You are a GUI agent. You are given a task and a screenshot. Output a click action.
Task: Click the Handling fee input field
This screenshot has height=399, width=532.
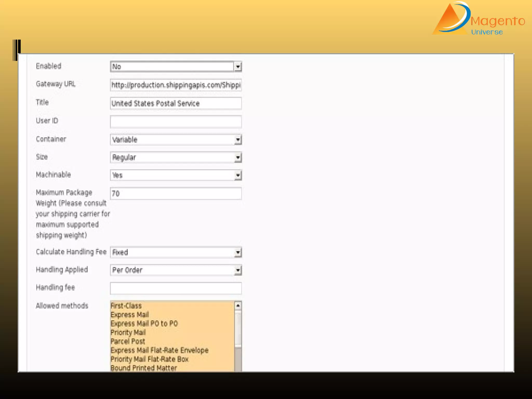(176, 288)
